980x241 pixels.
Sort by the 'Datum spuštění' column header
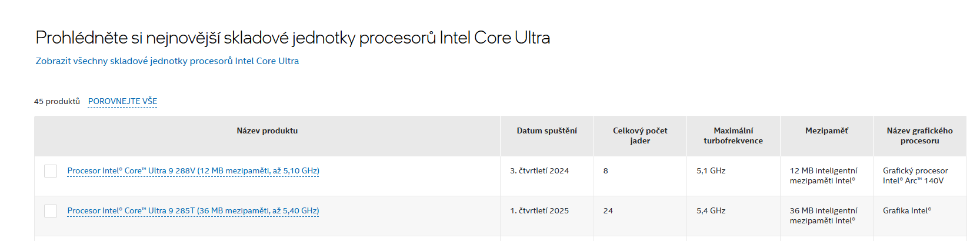click(546, 131)
